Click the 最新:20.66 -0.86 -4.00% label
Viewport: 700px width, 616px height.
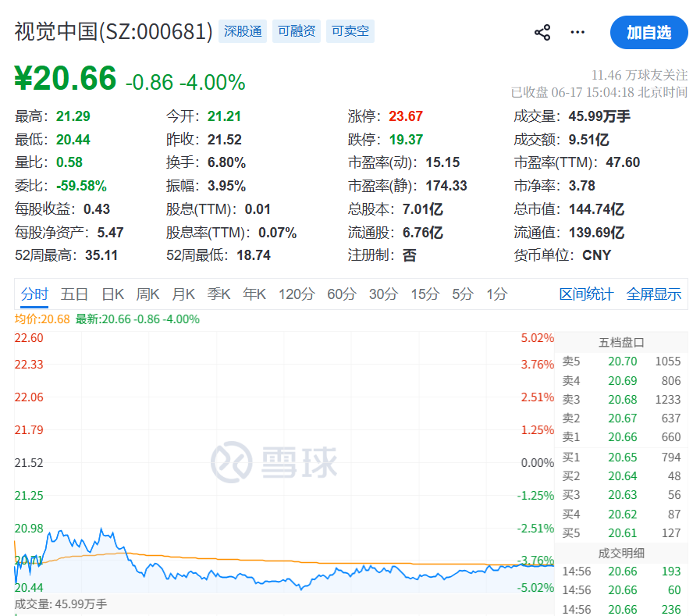137,319
